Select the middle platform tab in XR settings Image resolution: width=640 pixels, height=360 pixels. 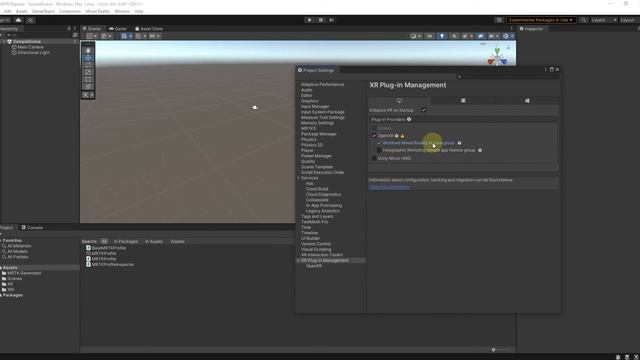pos(463,100)
